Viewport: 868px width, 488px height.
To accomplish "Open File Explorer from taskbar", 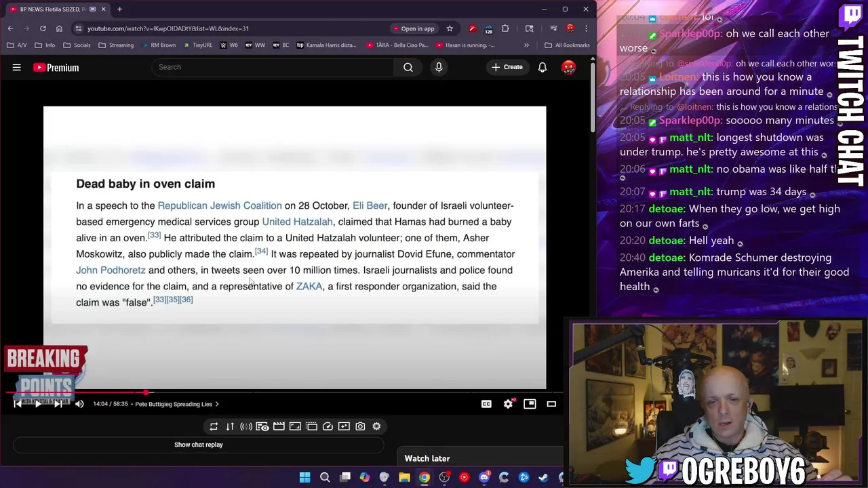I will [x=404, y=477].
